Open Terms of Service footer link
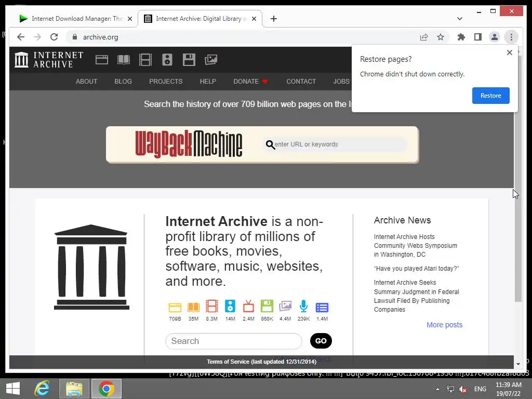The height and width of the screenshot is (399, 532). (x=262, y=362)
